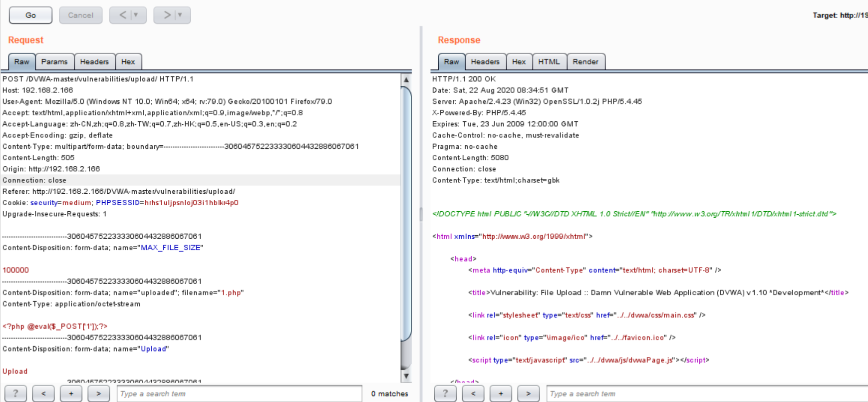The height and width of the screenshot is (402, 868).
Task: Click response search plus options button
Action: point(501,394)
